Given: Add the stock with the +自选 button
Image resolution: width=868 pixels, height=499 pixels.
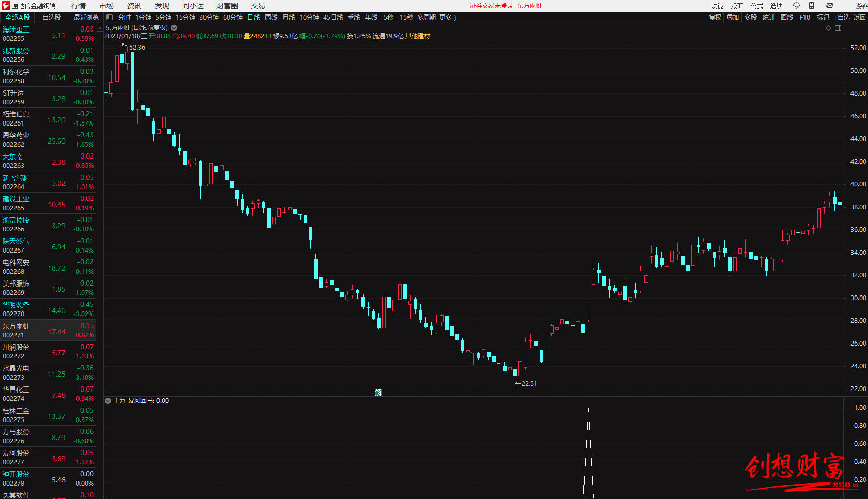Looking at the screenshot, I should 842,18.
